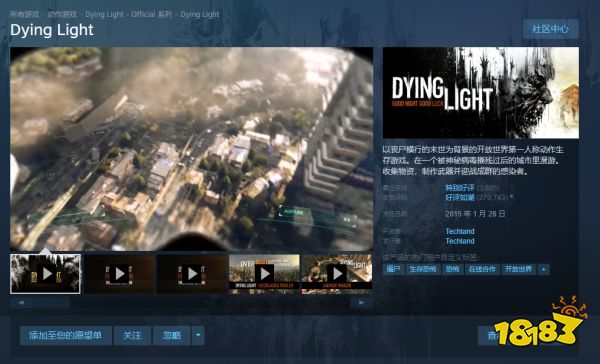Play the third dark trailer thumbnail
Image resolution: width=600 pixels, height=364 pixels.
pos(192,274)
